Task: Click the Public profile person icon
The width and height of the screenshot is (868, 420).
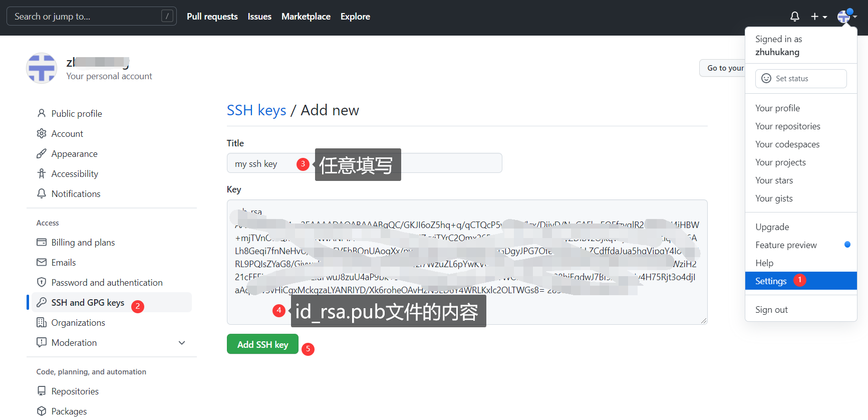Action: pyautogui.click(x=42, y=113)
